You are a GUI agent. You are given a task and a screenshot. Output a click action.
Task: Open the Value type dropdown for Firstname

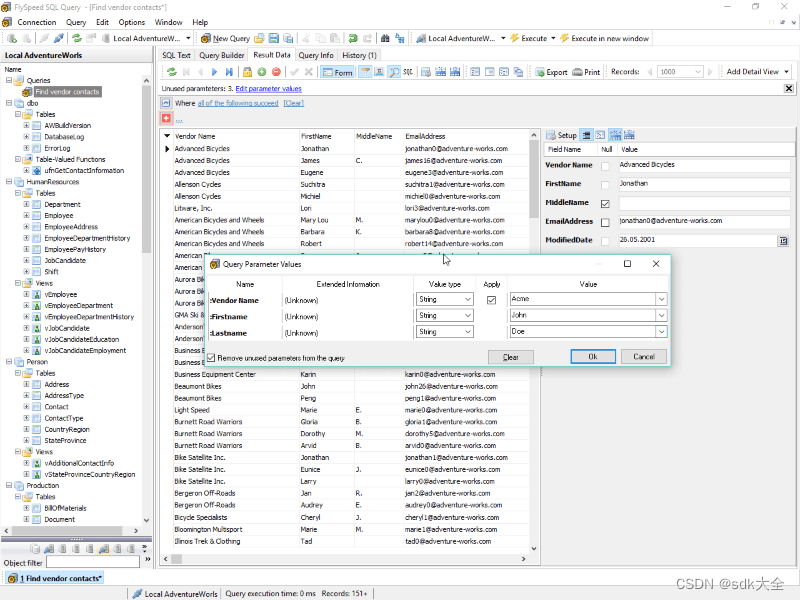click(466, 315)
